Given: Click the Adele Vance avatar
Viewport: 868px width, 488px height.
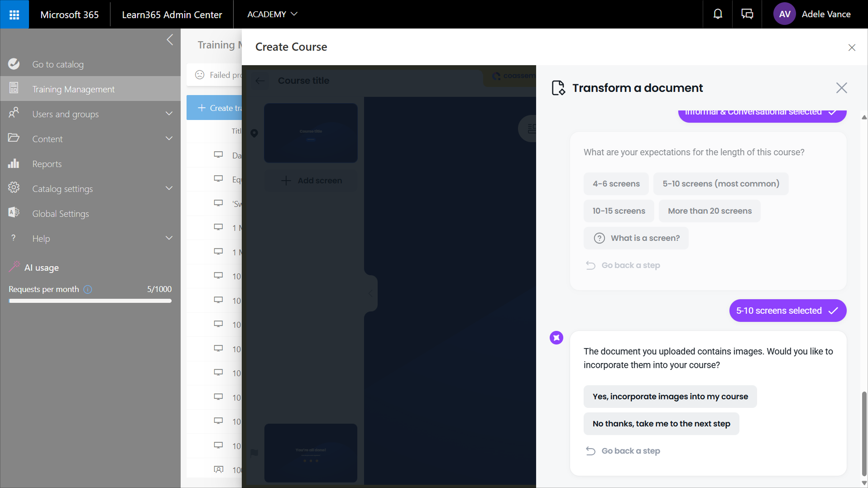Looking at the screenshot, I should [785, 14].
